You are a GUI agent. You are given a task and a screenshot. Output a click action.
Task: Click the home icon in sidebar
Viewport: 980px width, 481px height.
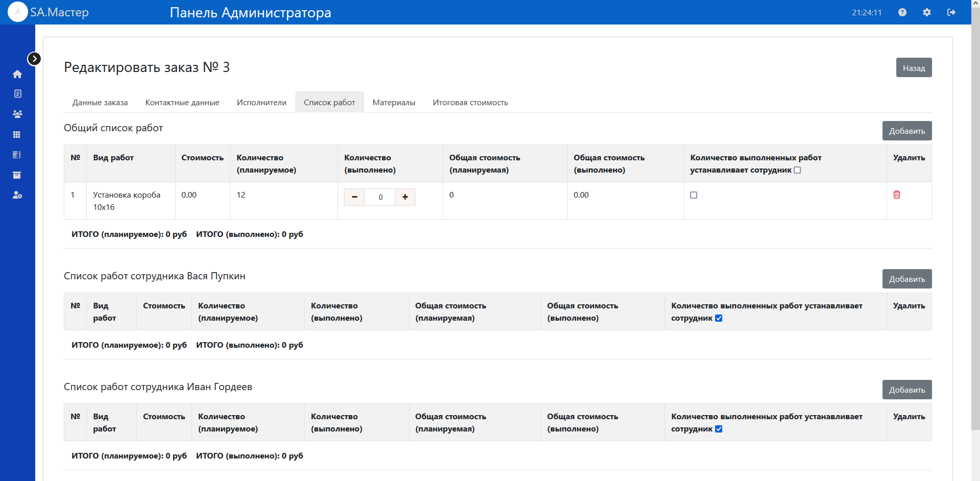tap(17, 74)
